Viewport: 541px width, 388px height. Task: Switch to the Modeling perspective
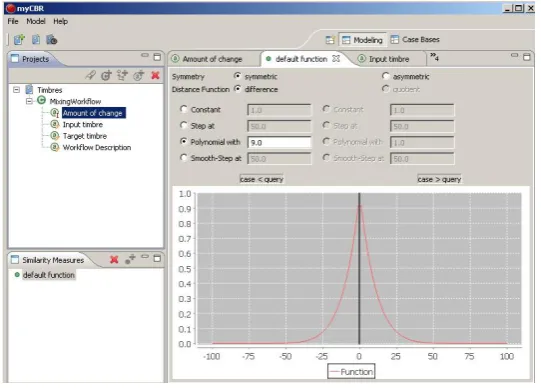[362, 40]
